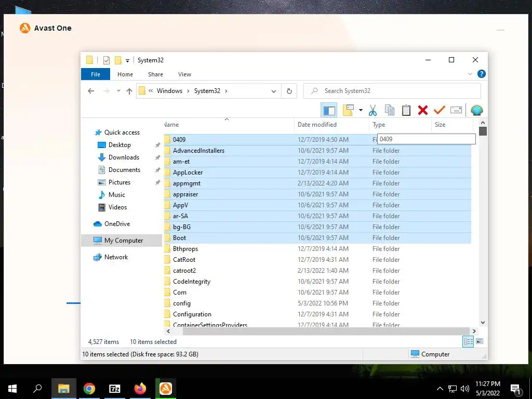Launch Google Chrome from taskbar
The image size is (532, 399).
click(x=89, y=389)
